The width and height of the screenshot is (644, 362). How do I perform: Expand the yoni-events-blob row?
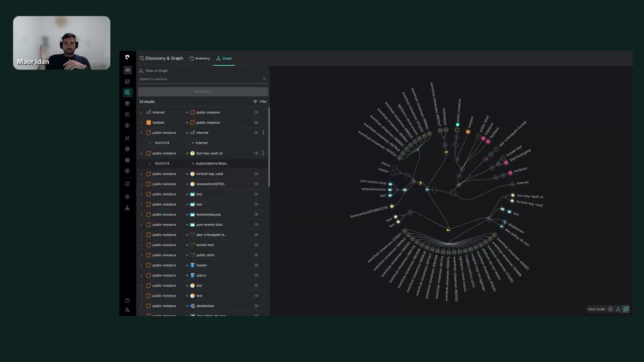(141, 225)
